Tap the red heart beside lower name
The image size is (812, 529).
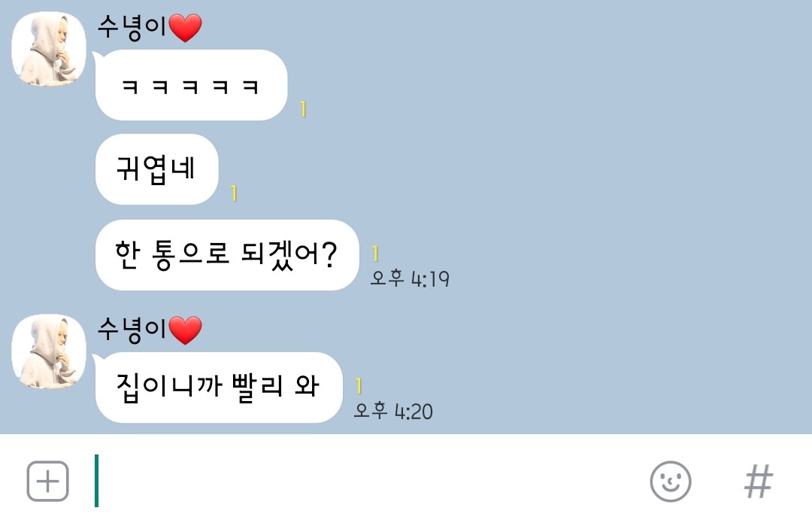(x=186, y=330)
